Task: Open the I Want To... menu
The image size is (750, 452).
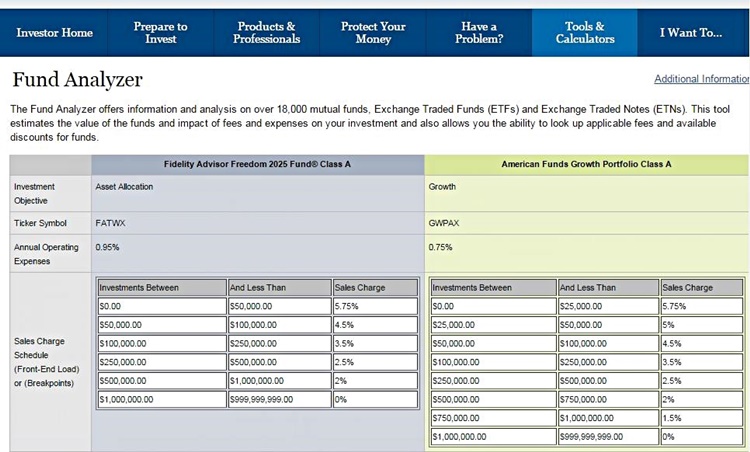Action: click(691, 33)
